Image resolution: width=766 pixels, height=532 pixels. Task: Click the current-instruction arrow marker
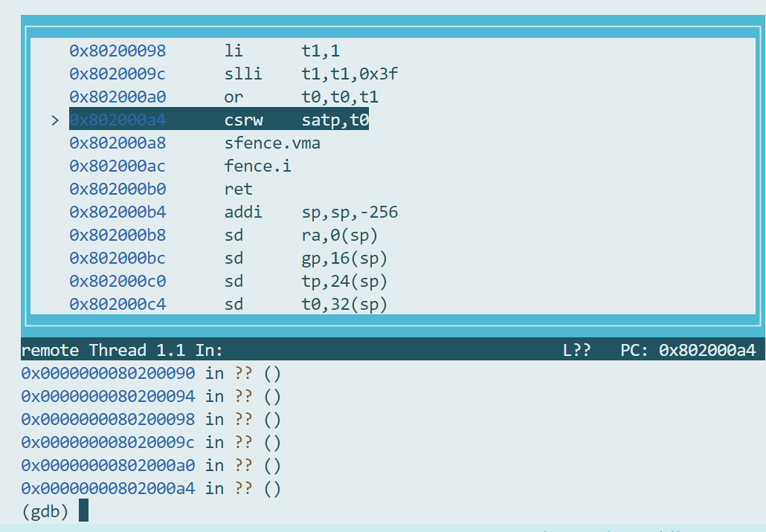(54, 120)
